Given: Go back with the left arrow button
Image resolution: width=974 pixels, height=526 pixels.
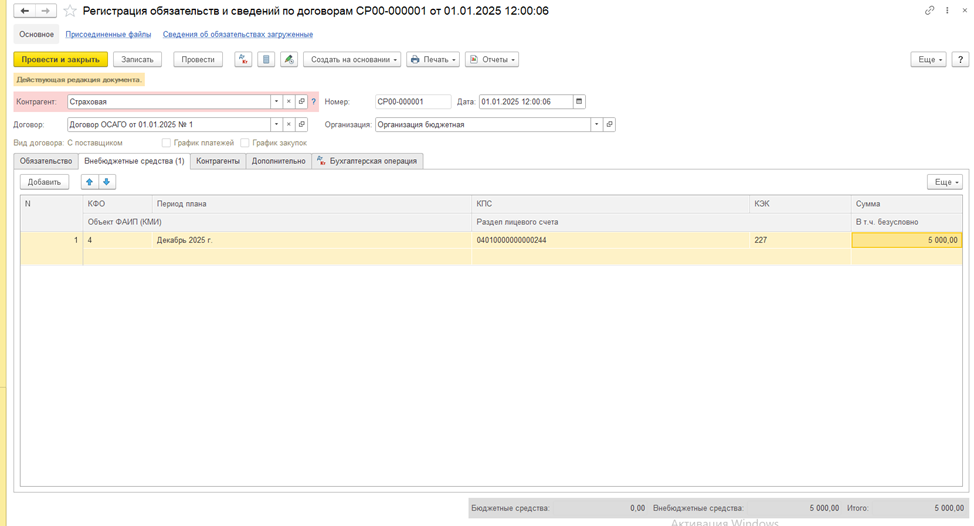Looking at the screenshot, I should tap(25, 11).
